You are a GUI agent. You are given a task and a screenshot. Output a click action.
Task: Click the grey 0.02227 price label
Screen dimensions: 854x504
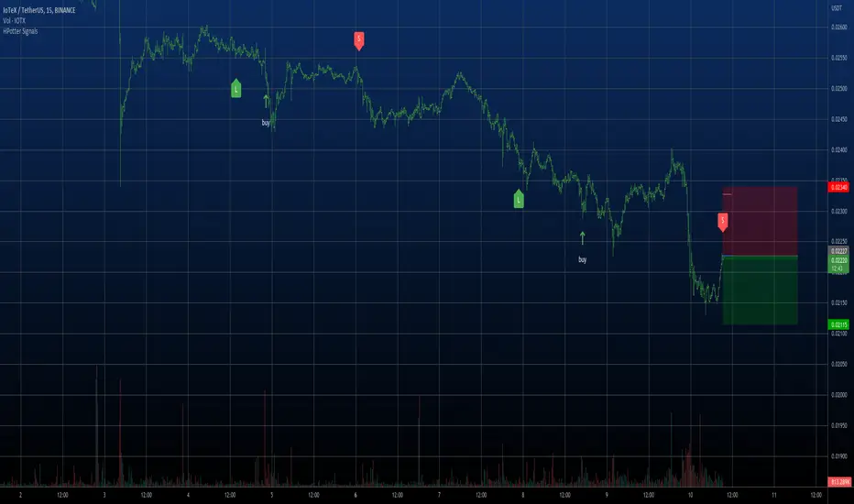(x=838, y=251)
